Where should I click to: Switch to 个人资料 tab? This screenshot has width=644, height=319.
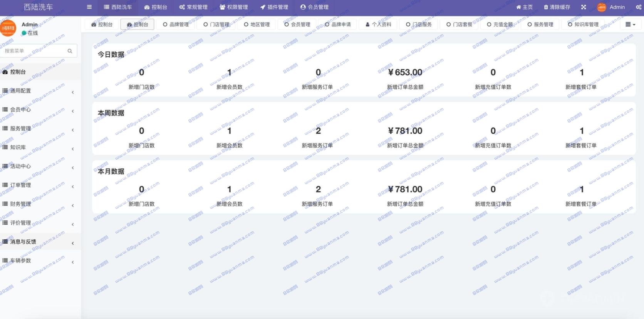378,24
